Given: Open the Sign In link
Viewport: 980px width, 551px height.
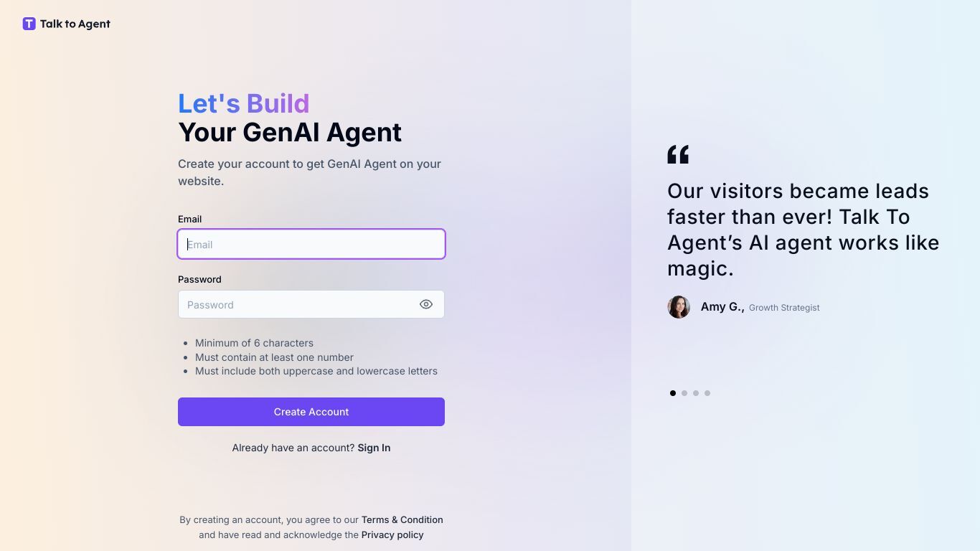Looking at the screenshot, I should pos(374,448).
